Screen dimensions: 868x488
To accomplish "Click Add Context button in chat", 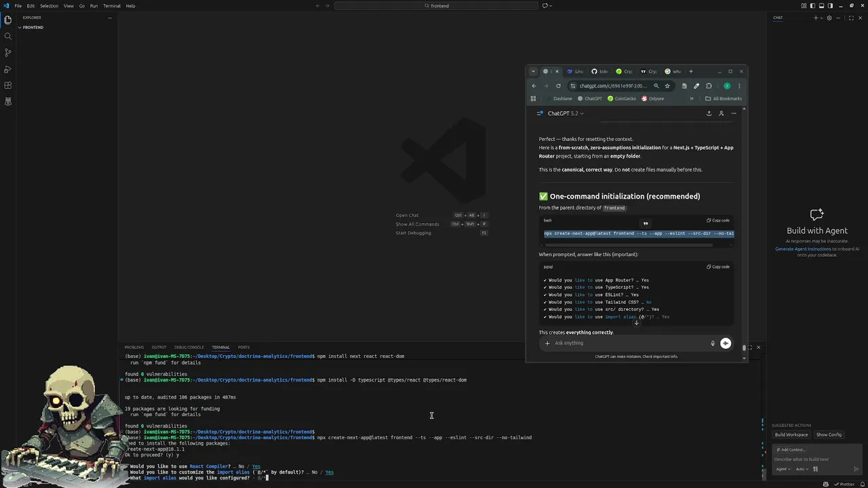I will [x=791, y=449].
